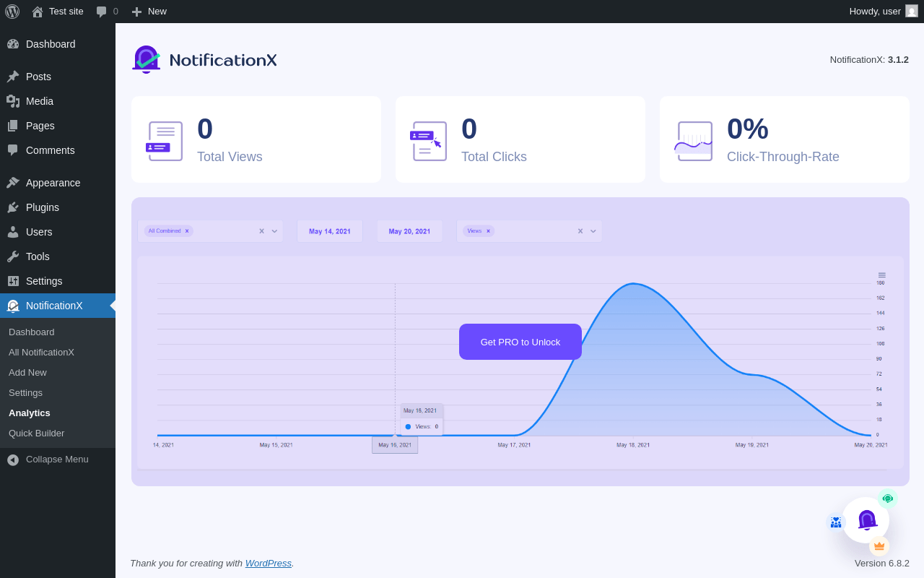Follow the WordPress footer link
Screen dimensions: 924x578
[x=269, y=564]
